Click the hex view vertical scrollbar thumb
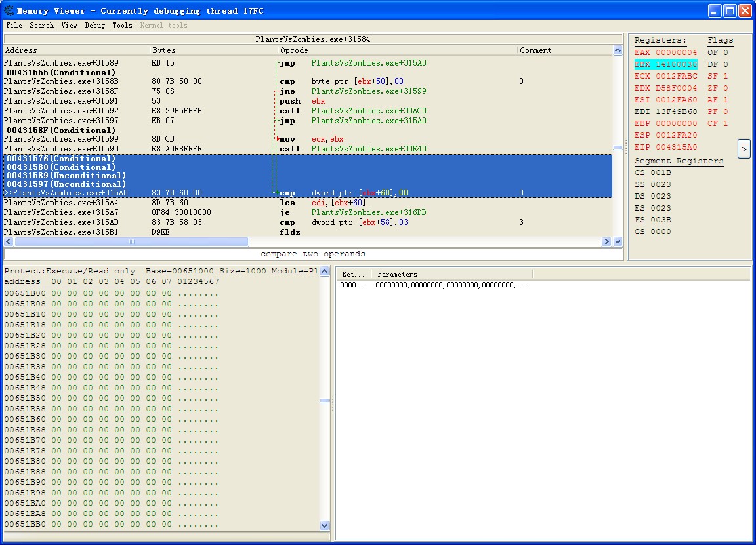Image resolution: width=756 pixels, height=545 pixels. (324, 401)
